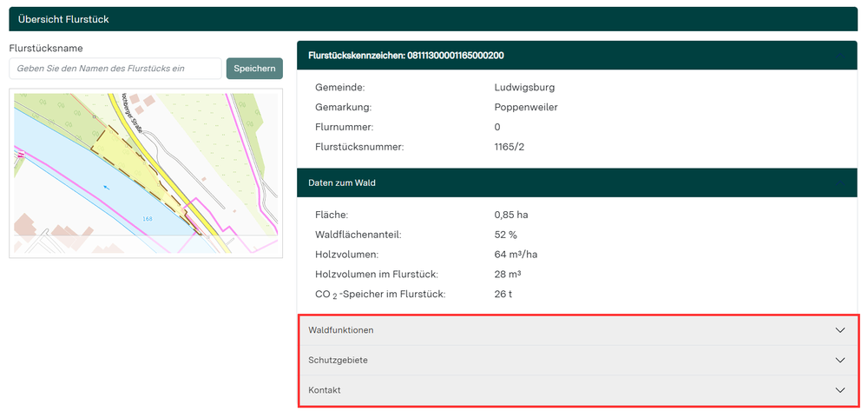Viewport: 868px width, 418px height.
Task: Click the Flurstückskennzeichen header text
Action: (x=405, y=56)
